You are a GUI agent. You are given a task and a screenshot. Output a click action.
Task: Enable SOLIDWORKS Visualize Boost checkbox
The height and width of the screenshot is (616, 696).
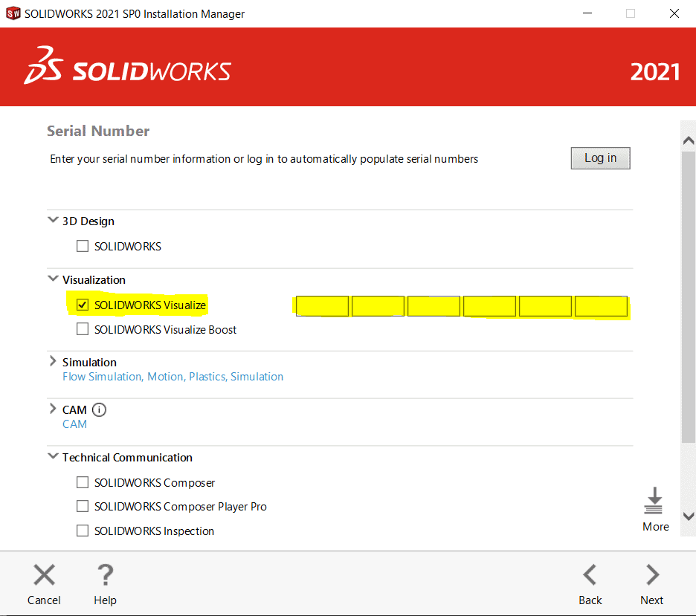[83, 329]
